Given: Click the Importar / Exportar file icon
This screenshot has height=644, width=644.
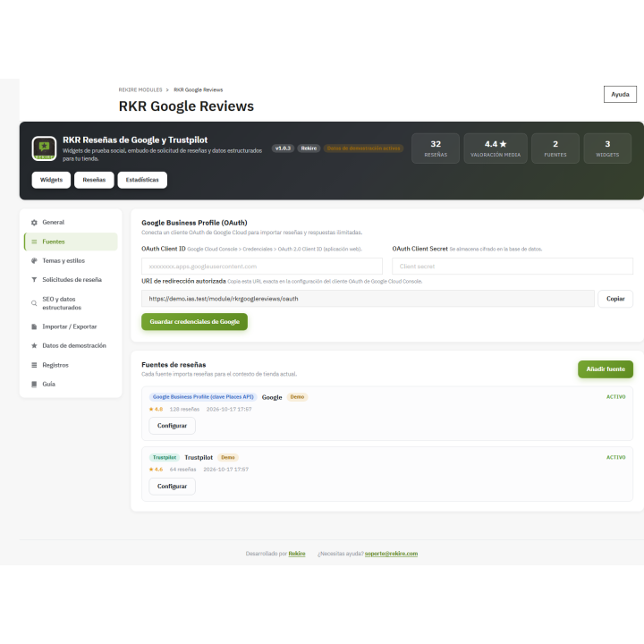Looking at the screenshot, I should 34,327.
